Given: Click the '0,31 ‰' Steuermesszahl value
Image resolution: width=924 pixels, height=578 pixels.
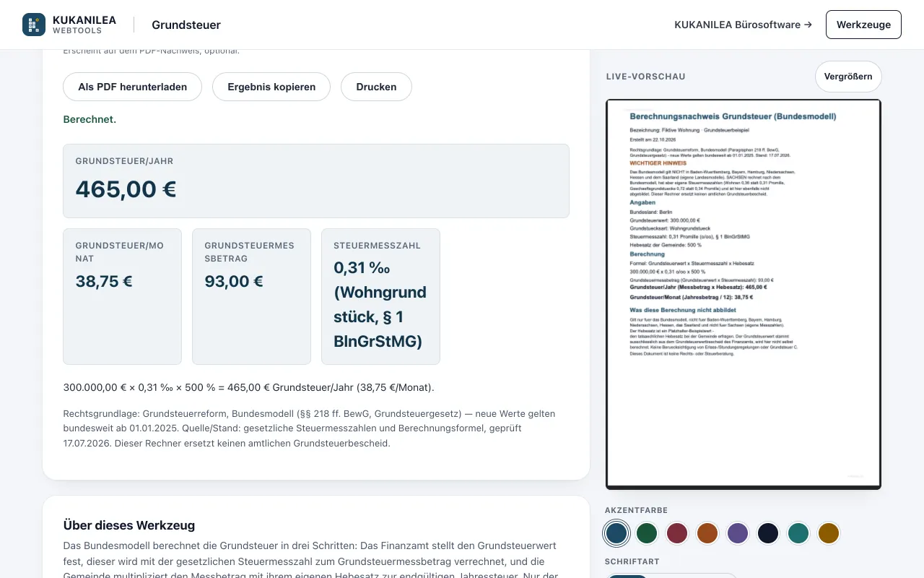Looking at the screenshot, I should coord(380,304).
